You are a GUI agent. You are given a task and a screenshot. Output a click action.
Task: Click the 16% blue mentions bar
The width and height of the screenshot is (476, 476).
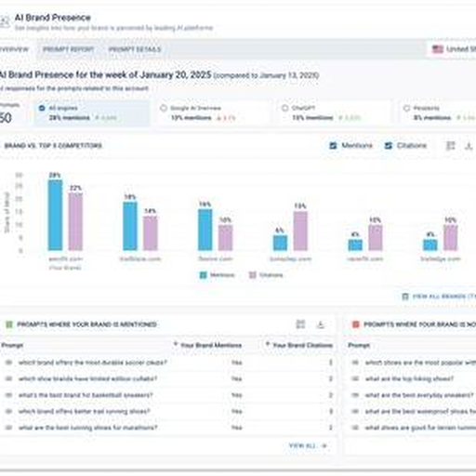(205, 230)
